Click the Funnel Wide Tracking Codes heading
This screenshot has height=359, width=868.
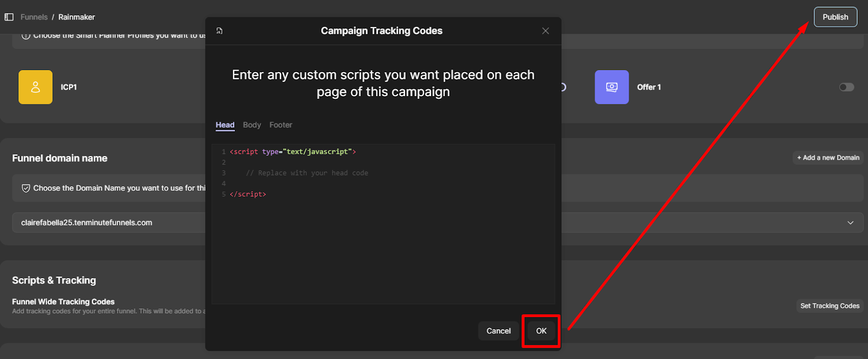(x=63, y=301)
